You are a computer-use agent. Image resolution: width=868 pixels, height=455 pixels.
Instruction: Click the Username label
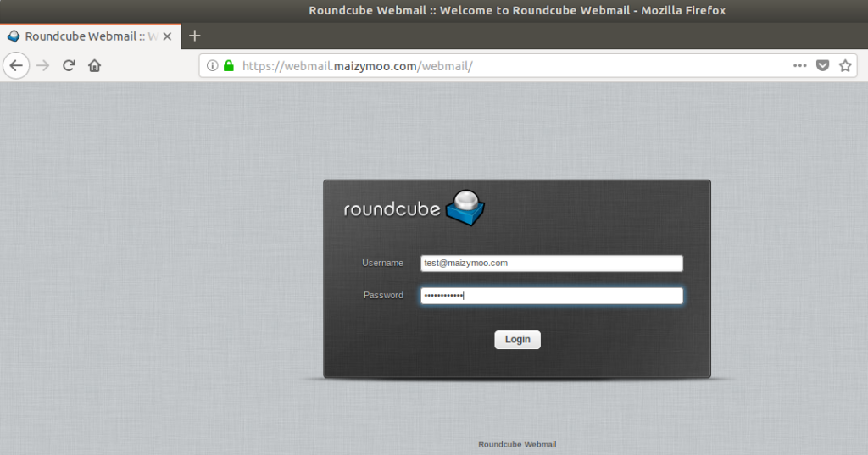pos(382,263)
